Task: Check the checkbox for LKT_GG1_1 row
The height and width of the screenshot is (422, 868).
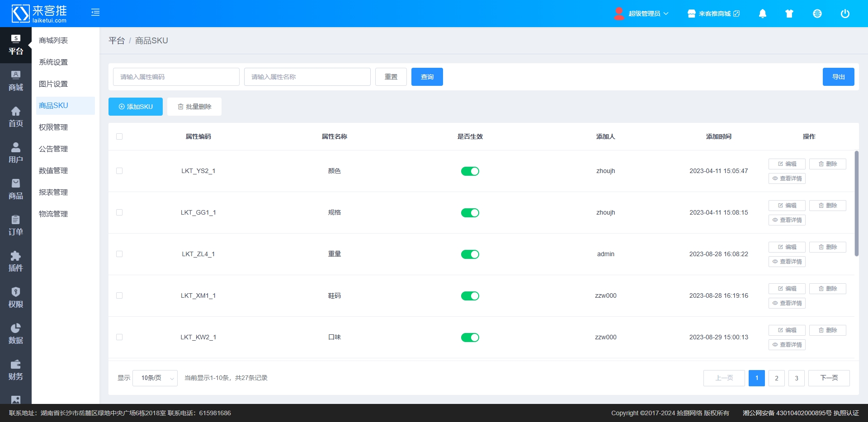Action: 119,212
